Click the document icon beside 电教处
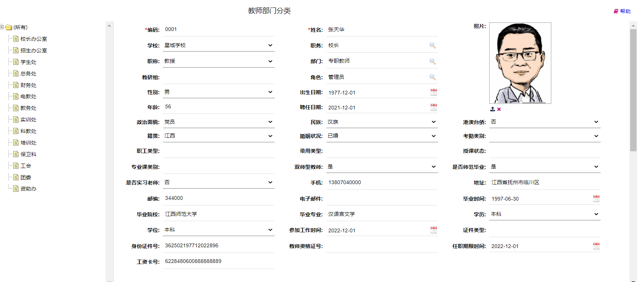This screenshot has width=644, height=282. click(x=16, y=96)
